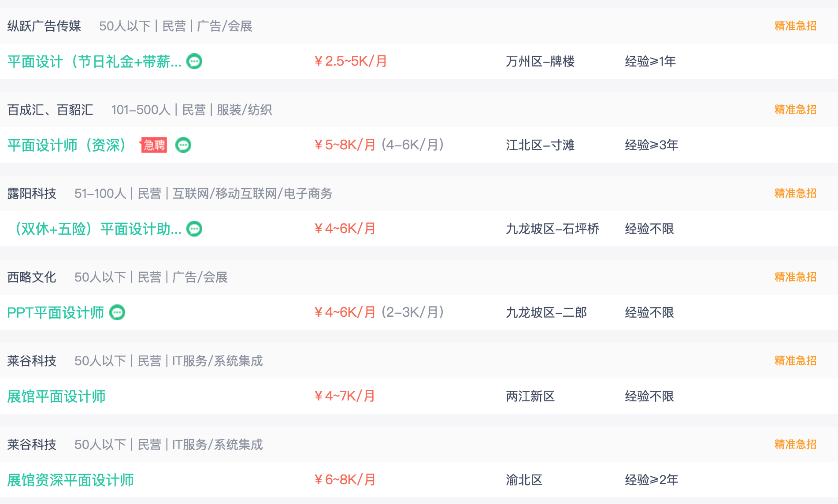Open job 平面设计（节日礼金+带薪...
This screenshot has width=838, height=504.
click(x=94, y=61)
